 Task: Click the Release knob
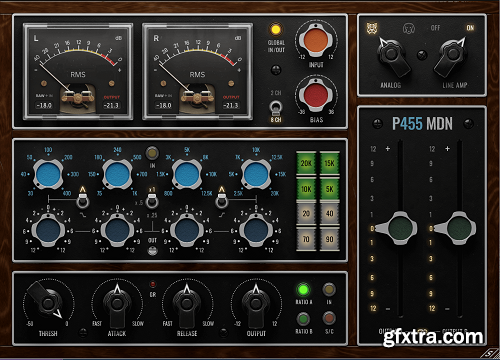coord(187,304)
